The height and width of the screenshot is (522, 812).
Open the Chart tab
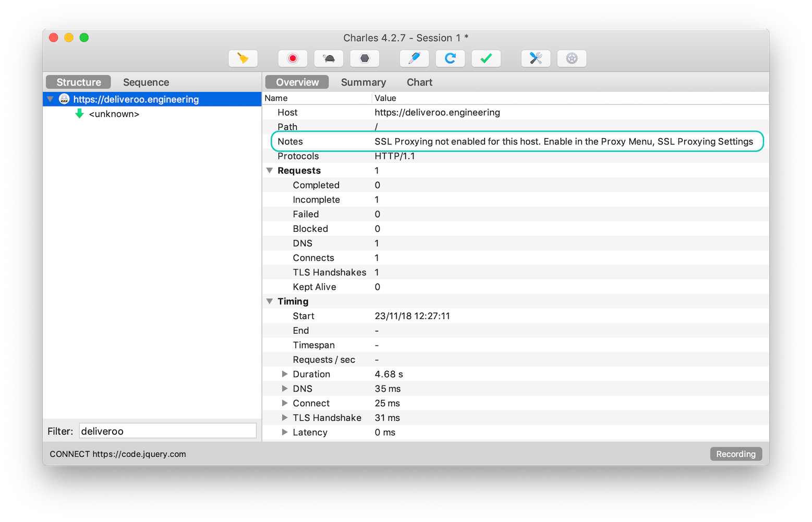click(x=419, y=82)
